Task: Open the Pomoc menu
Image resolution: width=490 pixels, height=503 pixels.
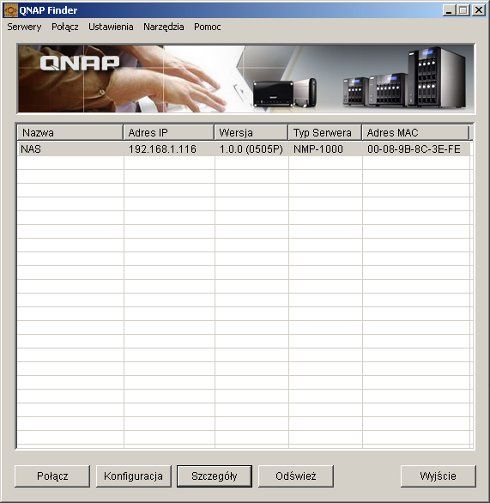Action: coord(207,27)
